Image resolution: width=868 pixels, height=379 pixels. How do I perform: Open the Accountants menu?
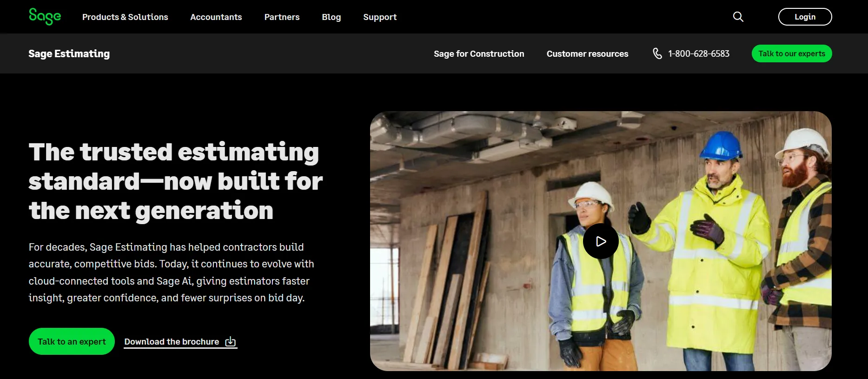[x=216, y=17]
